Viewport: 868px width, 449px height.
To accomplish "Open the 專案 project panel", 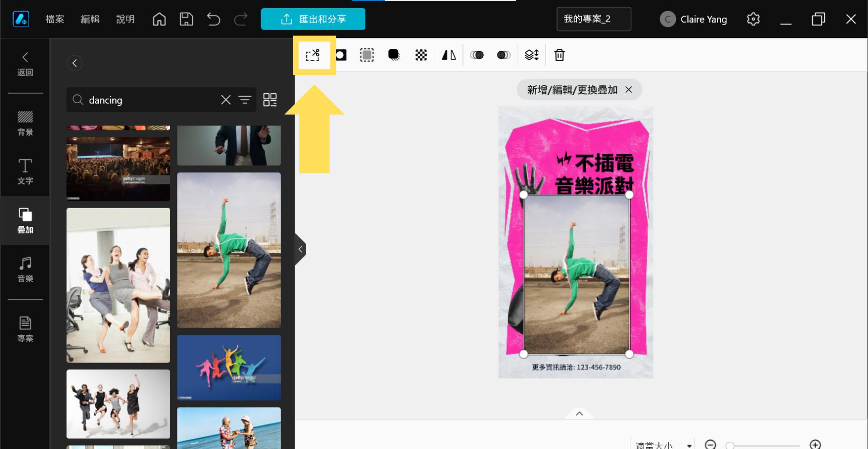I will (x=25, y=329).
